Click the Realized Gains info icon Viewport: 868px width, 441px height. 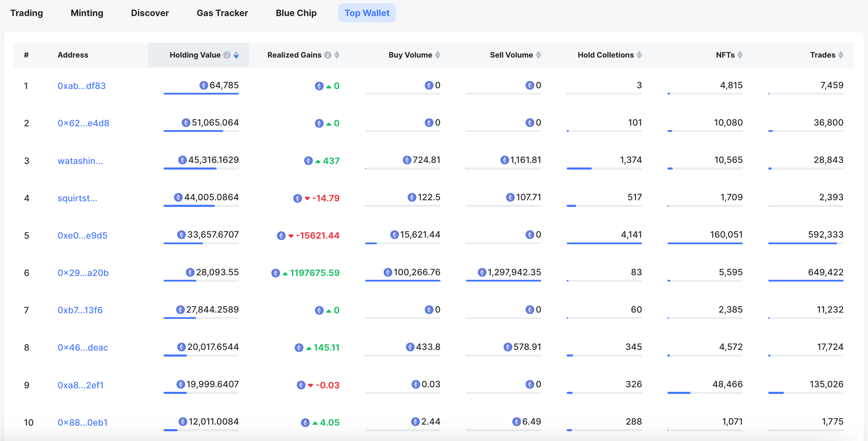[328, 55]
